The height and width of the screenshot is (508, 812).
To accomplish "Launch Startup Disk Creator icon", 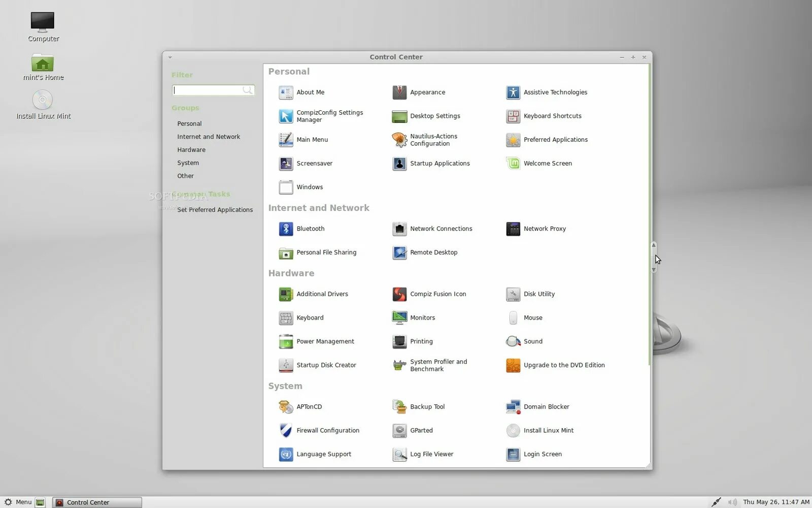I will [286, 365].
